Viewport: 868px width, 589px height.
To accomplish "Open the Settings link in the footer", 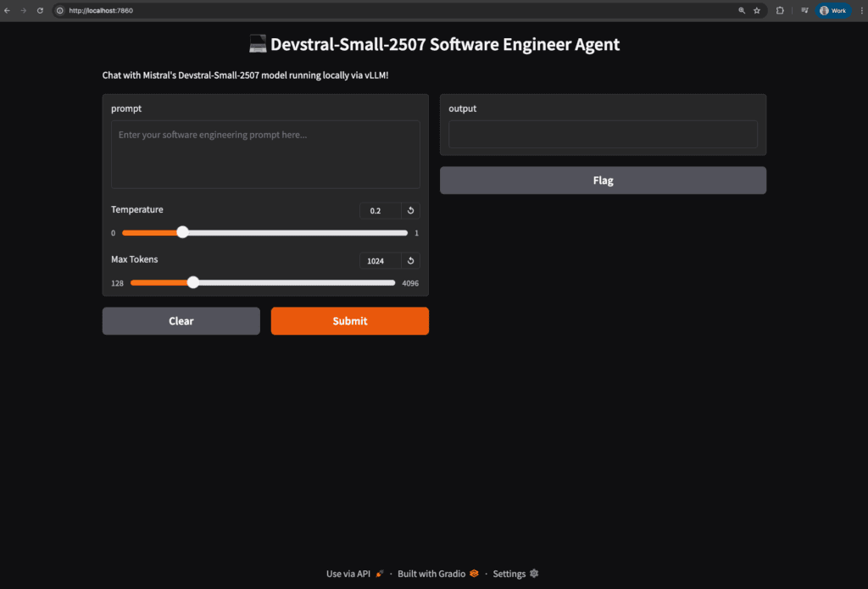I will pos(515,574).
